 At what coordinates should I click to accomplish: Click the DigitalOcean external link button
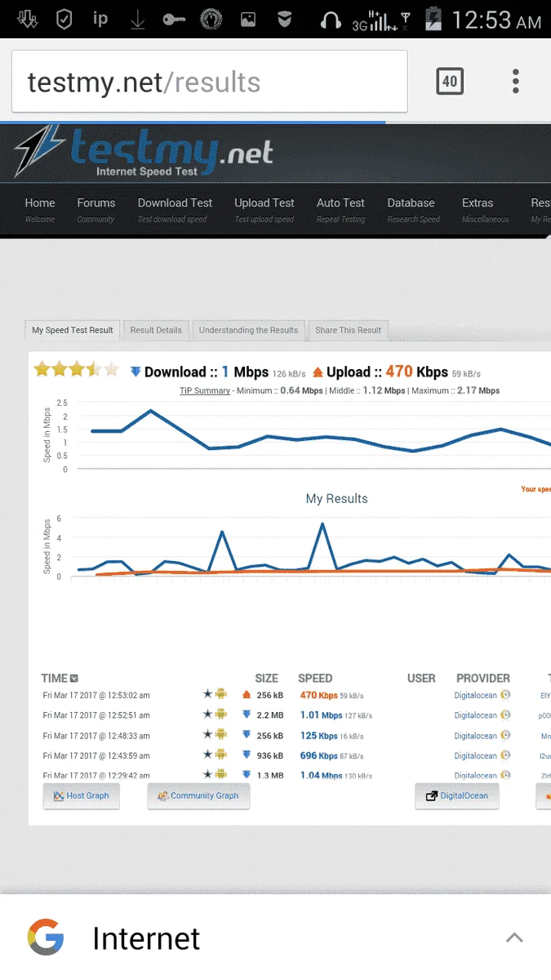click(x=457, y=796)
